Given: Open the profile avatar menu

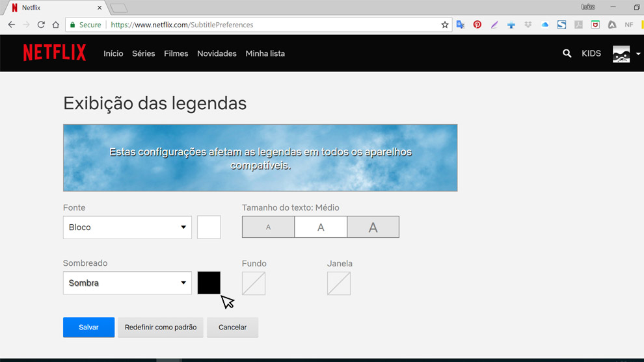Looking at the screenshot, I should point(621,54).
